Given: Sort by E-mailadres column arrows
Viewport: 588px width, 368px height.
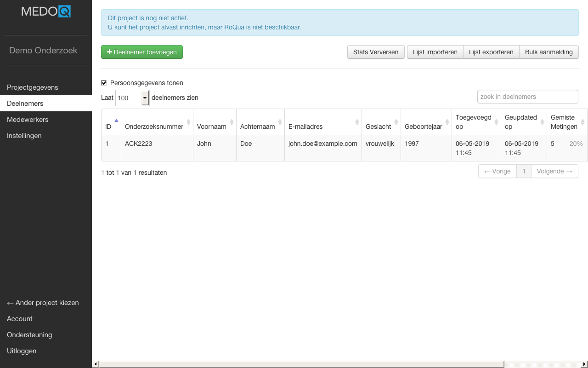Looking at the screenshot, I should click(357, 122).
